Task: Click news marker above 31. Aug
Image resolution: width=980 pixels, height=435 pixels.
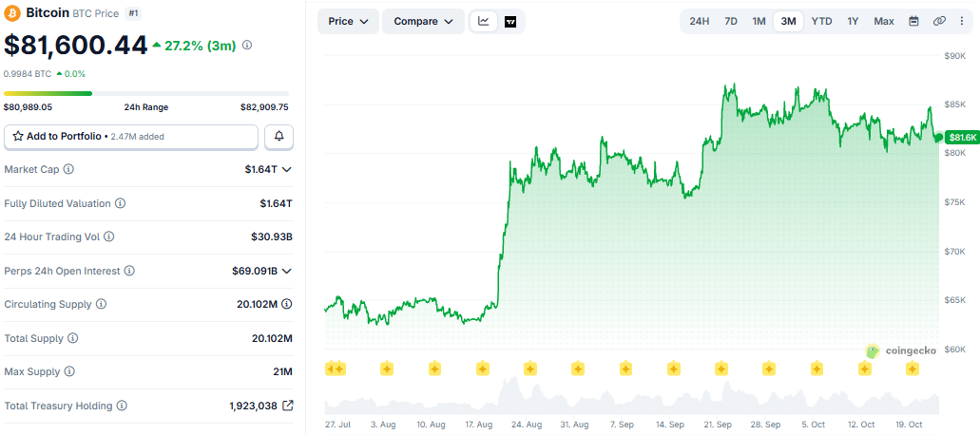Action: tap(578, 369)
